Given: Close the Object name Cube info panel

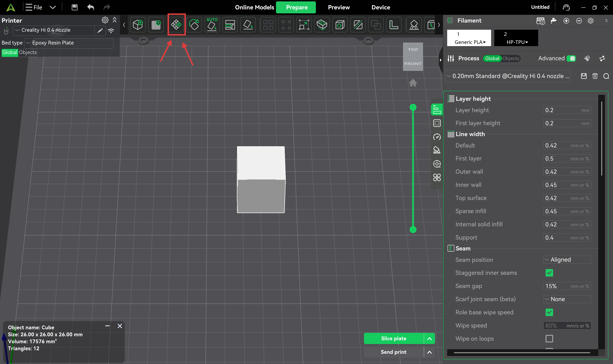Looking at the screenshot, I should tap(120, 326).
